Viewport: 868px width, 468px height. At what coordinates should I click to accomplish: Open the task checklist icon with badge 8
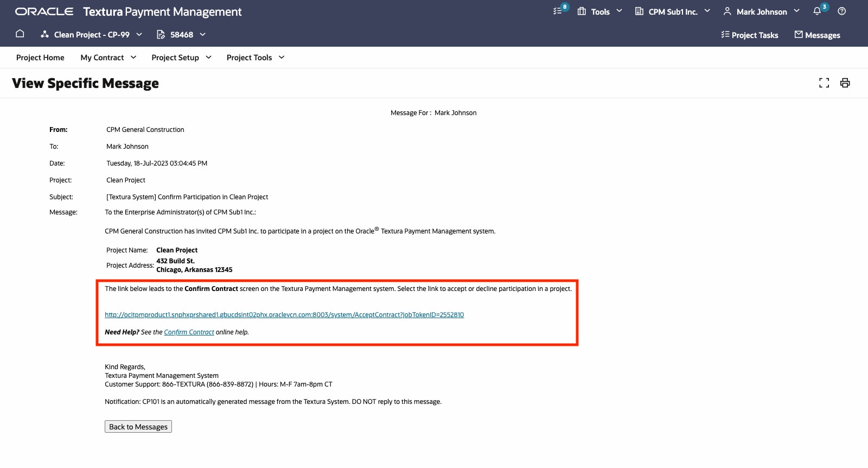(558, 11)
